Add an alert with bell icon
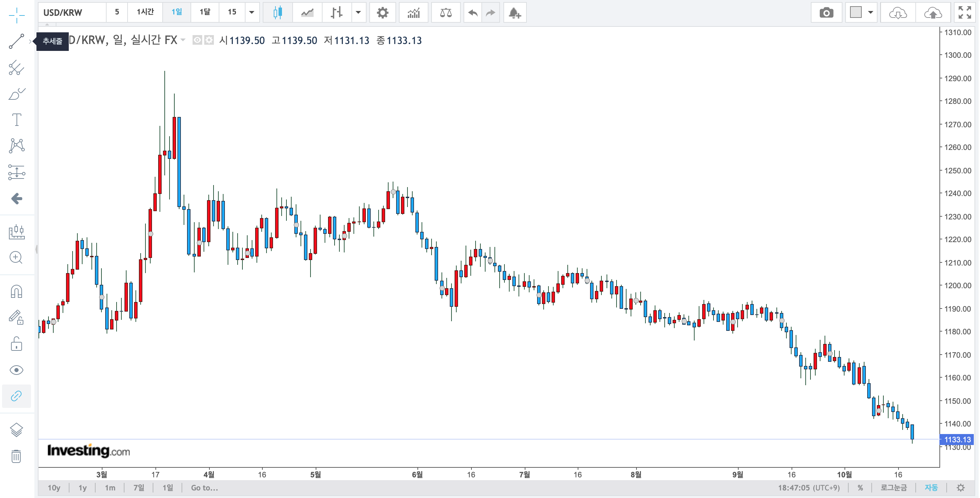Screen dimensions: 980x498 point(514,13)
